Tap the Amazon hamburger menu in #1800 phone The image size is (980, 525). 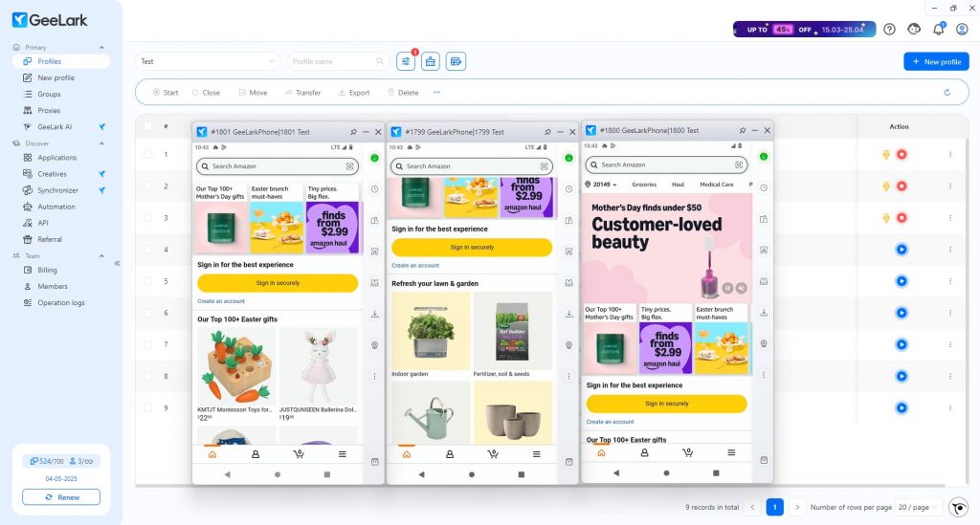(x=730, y=452)
